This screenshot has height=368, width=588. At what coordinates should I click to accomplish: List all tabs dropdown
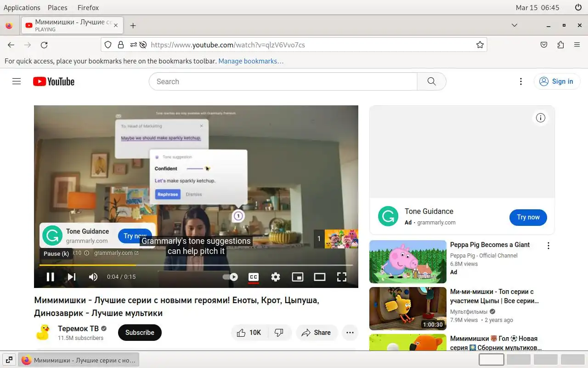(514, 25)
